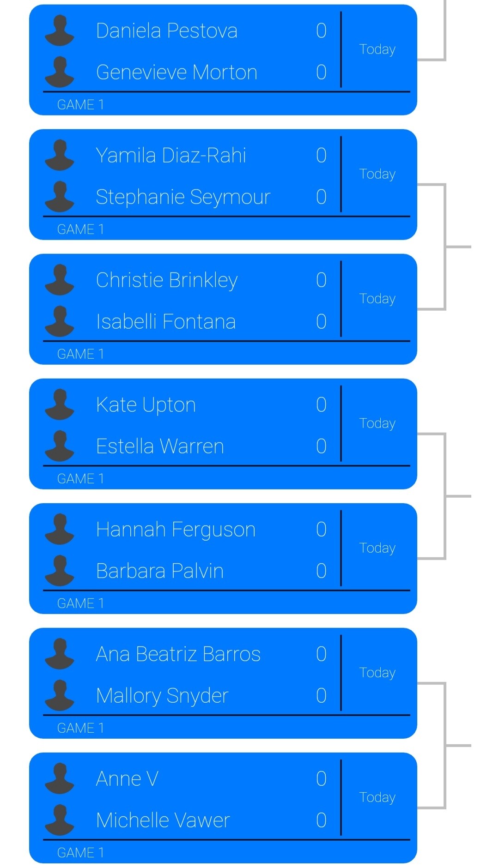Click Today in Anne V's match
This screenshot has height=868, width=499.
click(x=377, y=797)
